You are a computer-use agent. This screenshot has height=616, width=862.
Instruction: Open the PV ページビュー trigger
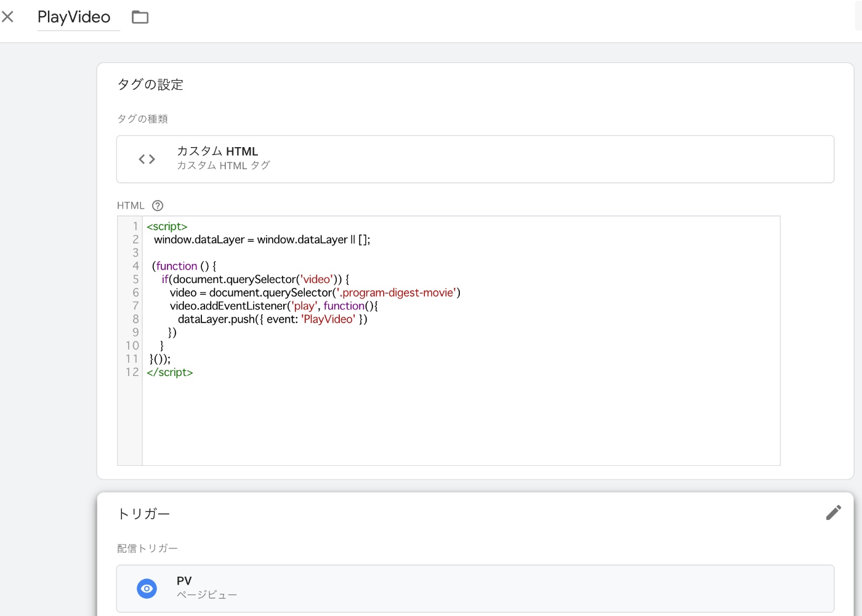click(475, 588)
